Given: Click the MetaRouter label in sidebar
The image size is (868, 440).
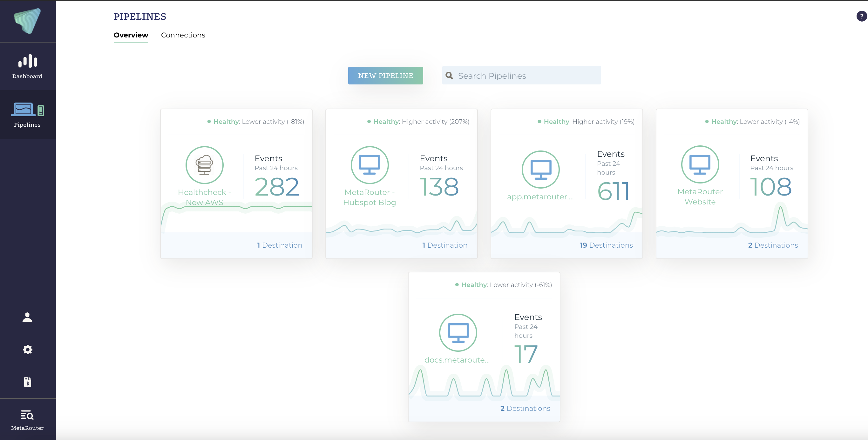Looking at the screenshot, I should (x=27, y=428).
